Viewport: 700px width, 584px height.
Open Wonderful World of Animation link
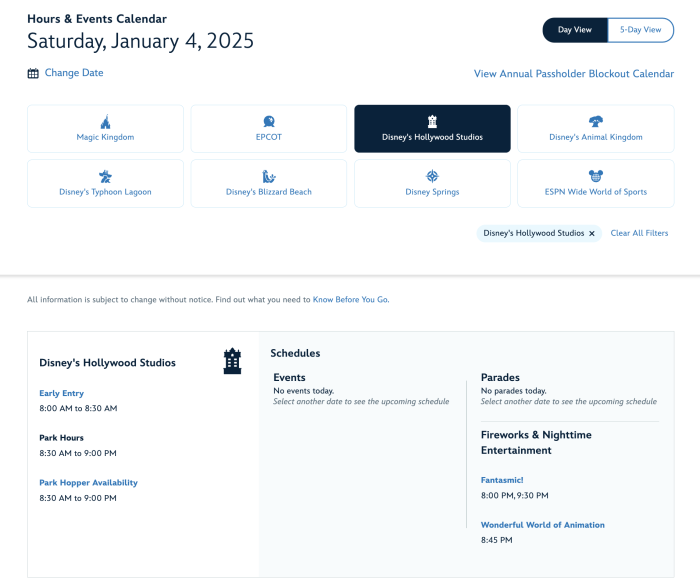(x=542, y=525)
